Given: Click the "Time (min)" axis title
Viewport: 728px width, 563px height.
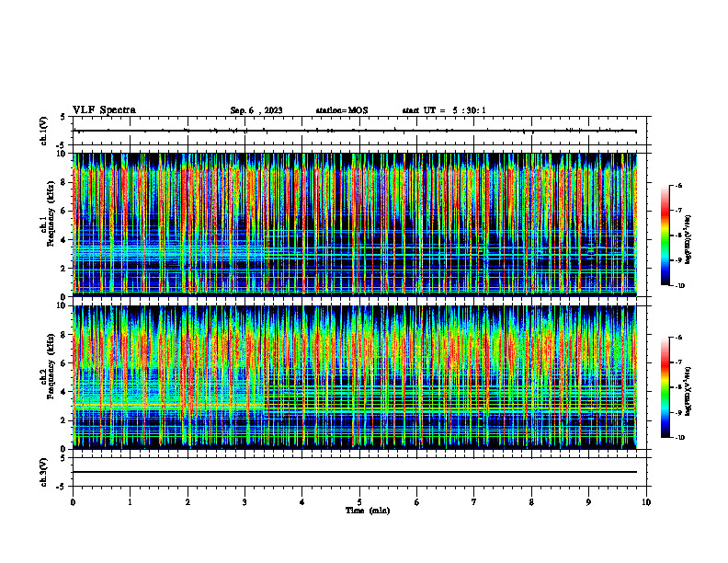Looking at the screenshot, I should (x=368, y=511).
